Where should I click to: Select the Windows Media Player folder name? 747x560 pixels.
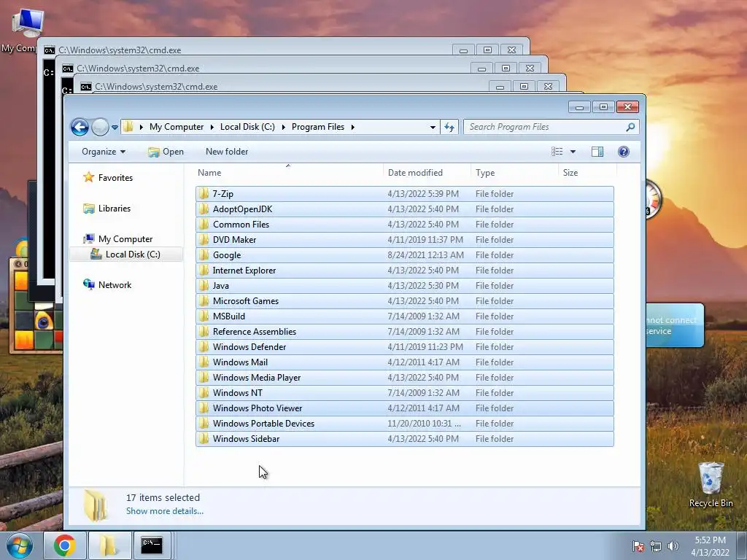[256, 378]
